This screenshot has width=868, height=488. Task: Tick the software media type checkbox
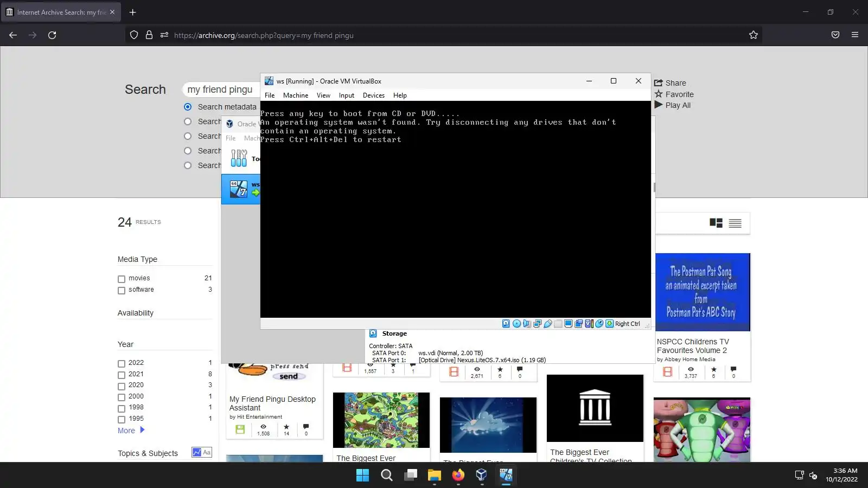tap(122, 291)
